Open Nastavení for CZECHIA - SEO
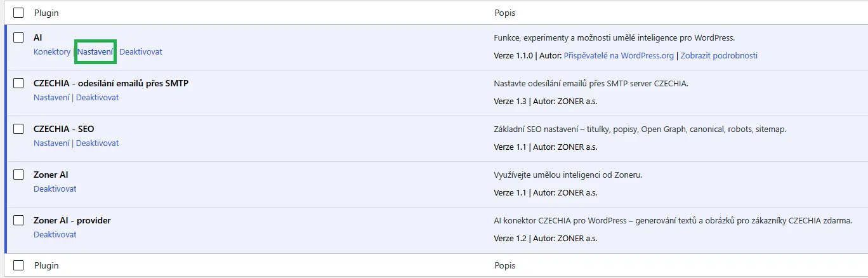This screenshot has width=868, height=278. [51, 143]
